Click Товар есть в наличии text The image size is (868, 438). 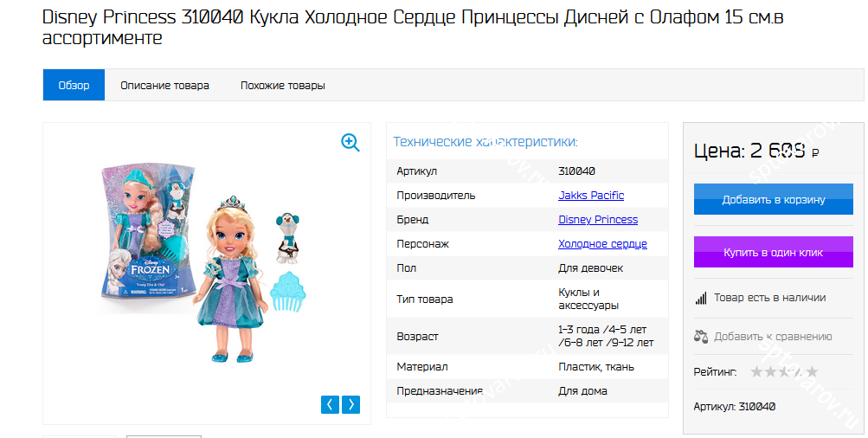(x=770, y=298)
